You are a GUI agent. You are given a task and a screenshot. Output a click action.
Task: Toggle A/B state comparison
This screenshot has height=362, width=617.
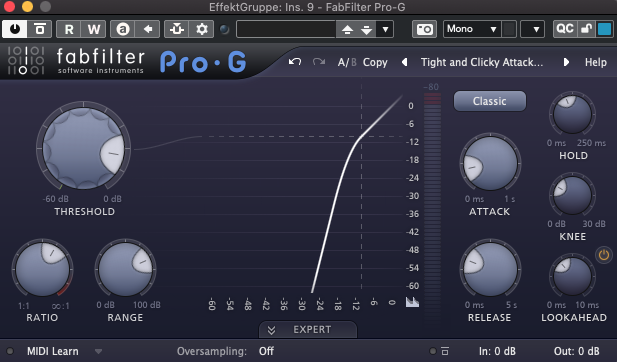pos(347,62)
